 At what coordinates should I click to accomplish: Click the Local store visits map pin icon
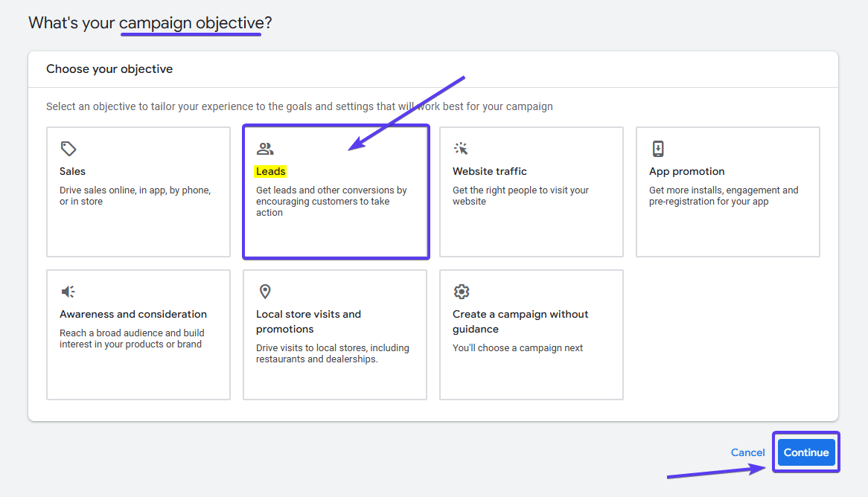click(x=264, y=291)
